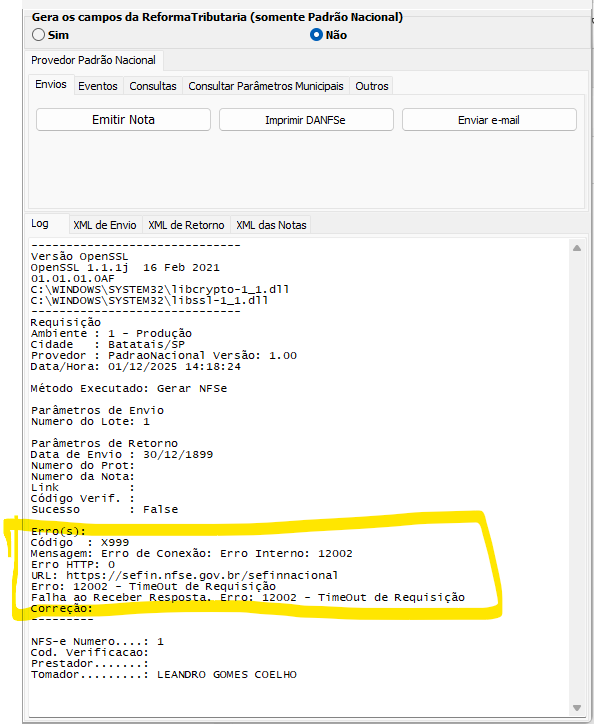Image resolution: width=594 pixels, height=724 pixels.
Task: Show the XML de Retorno tab
Action: pos(186,225)
